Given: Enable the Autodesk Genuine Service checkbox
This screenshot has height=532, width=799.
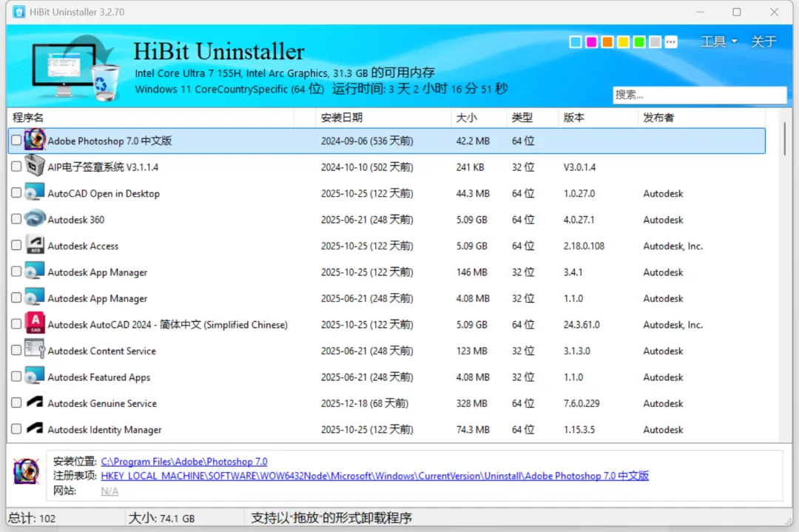Looking at the screenshot, I should tap(16, 403).
